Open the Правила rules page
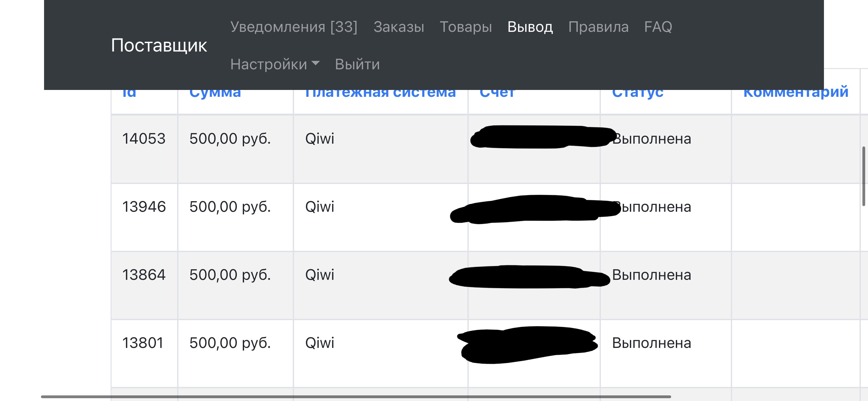This screenshot has height=401, width=868. click(x=598, y=27)
